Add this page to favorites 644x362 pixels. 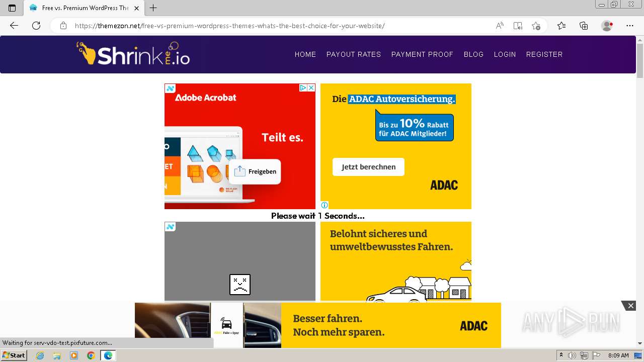point(536,26)
